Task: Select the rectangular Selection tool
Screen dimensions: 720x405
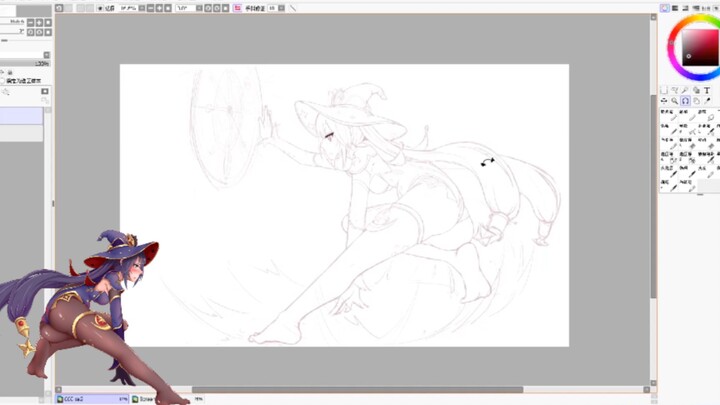Action: click(x=664, y=90)
